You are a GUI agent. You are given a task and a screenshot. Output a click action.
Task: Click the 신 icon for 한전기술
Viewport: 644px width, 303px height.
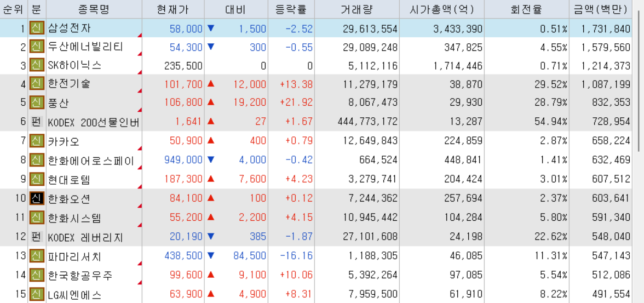click(x=37, y=84)
